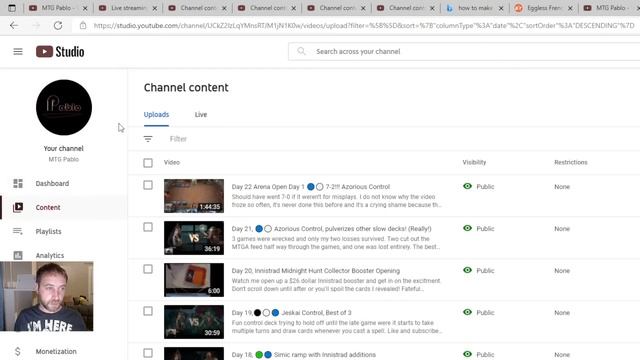Click visibility eye icon for Day 20
The width and height of the screenshot is (640, 360).
coord(467,270)
